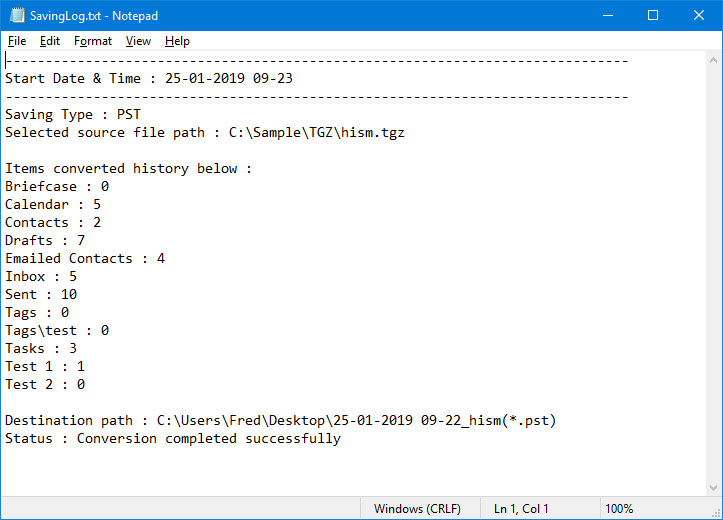
Task: Click the 'Inbox : 5' line
Action: pos(41,276)
